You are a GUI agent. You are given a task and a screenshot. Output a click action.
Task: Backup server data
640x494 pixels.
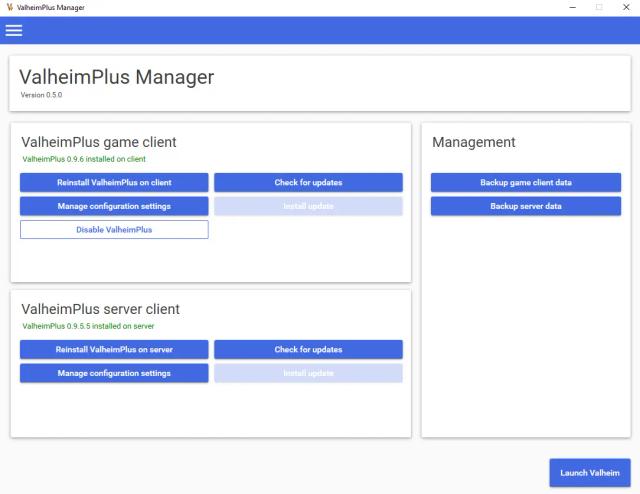click(x=526, y=206)
